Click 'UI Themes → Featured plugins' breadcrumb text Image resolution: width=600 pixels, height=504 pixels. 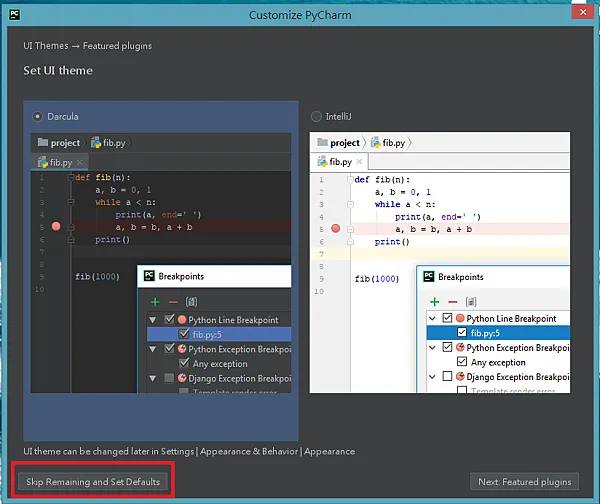(88, 46)
